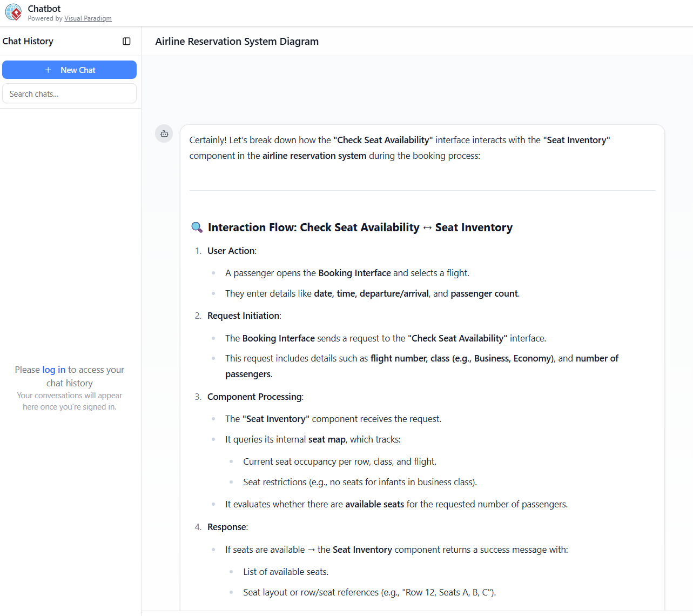Focus the Search chats input field

69,93
